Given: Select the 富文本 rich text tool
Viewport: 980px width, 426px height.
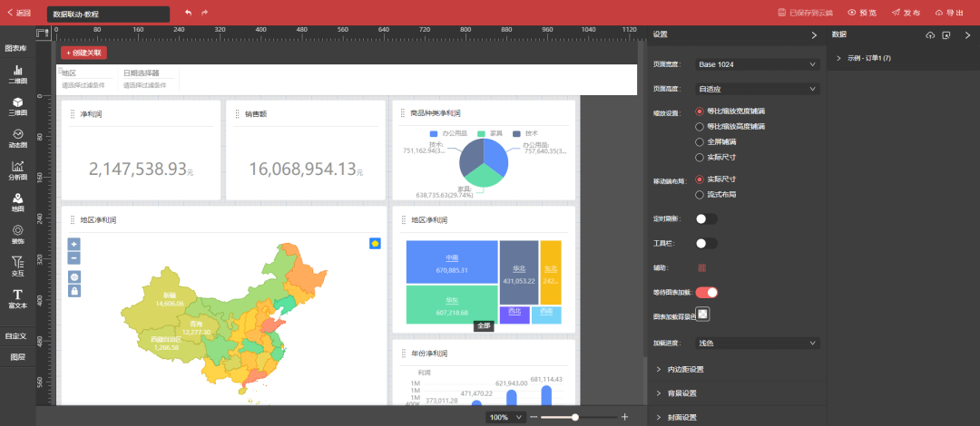Looking at the screenshot, I should click(x=17, y=298).
